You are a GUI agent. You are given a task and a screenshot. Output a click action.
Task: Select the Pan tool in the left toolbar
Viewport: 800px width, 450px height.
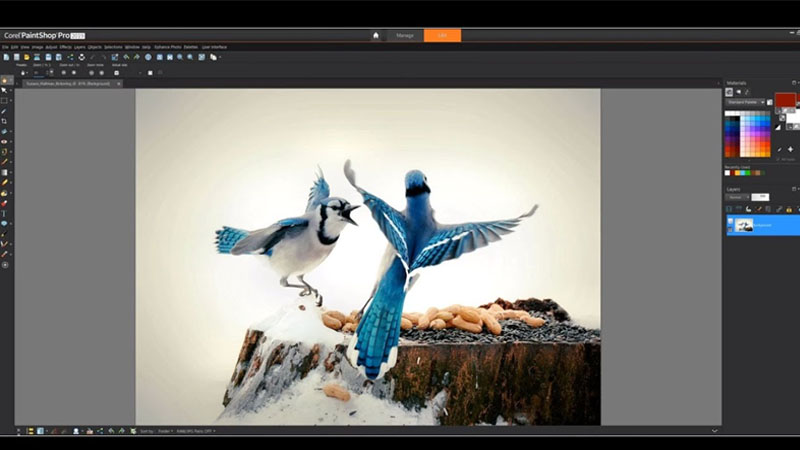coord(5,80)
